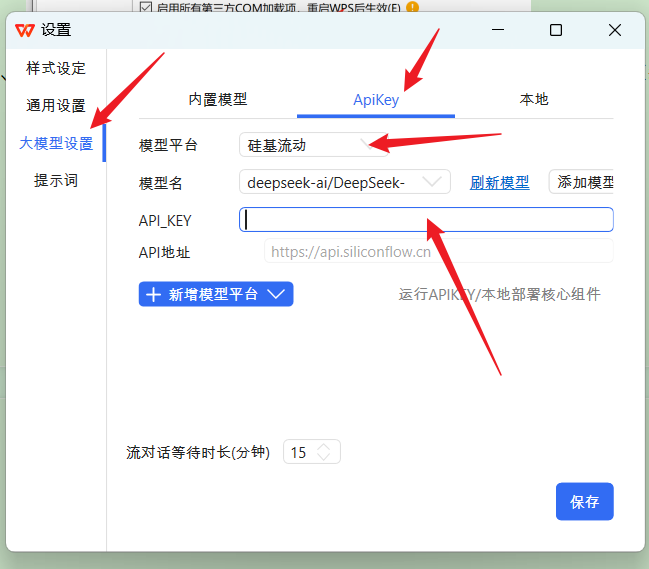Open the 新增模型平台 dropdown button
The image size is (649, 569).
216,294
